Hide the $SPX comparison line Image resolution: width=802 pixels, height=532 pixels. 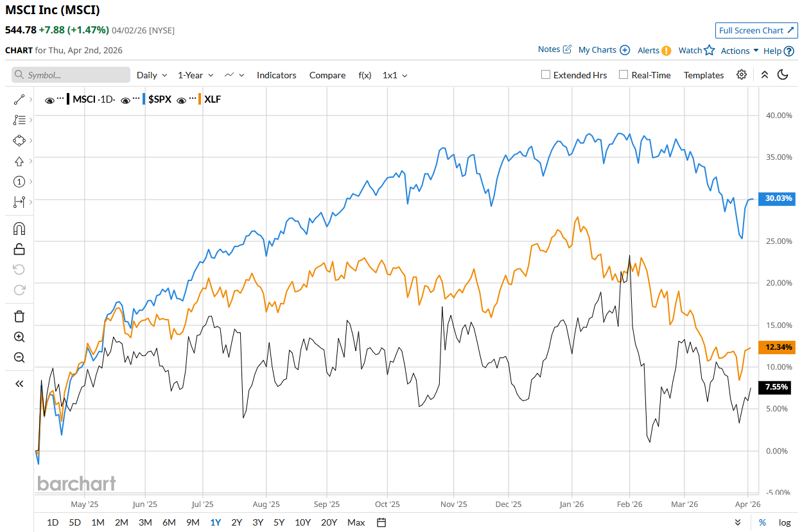click(126, 99)
